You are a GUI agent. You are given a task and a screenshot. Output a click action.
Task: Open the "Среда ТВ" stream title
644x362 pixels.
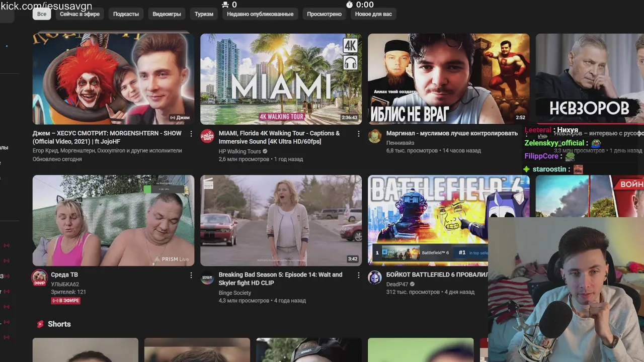(64, 275)
